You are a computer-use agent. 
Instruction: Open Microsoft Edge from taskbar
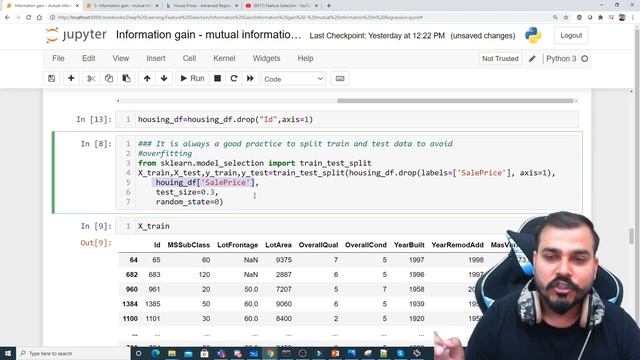[x=156, y=353]
